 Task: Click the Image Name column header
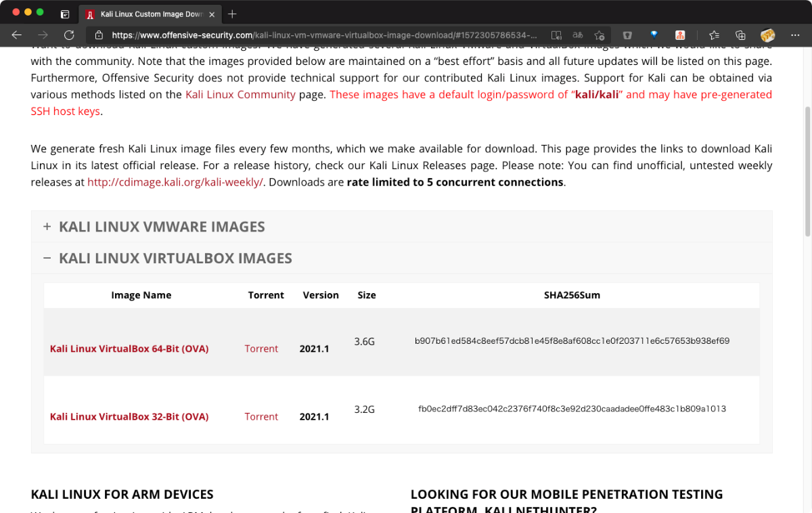[141, 295]
